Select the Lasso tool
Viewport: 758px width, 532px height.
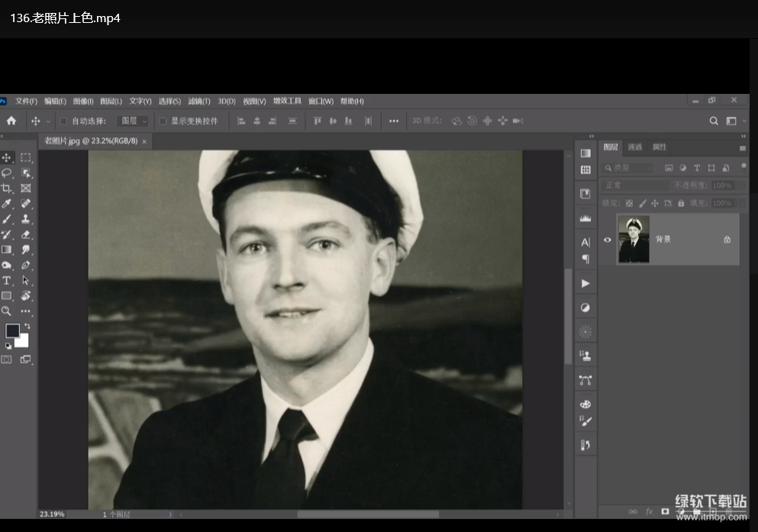coord(7,173)
